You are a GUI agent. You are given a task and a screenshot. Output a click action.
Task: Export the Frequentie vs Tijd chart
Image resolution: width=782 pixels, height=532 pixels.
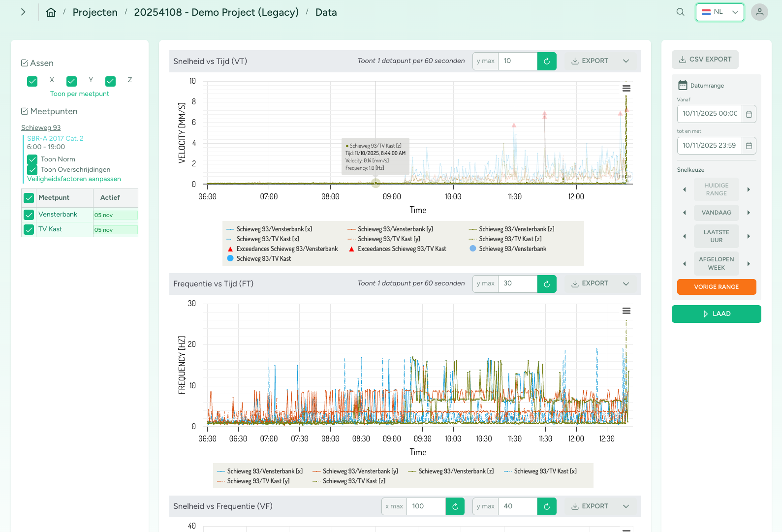click(590, 283)
